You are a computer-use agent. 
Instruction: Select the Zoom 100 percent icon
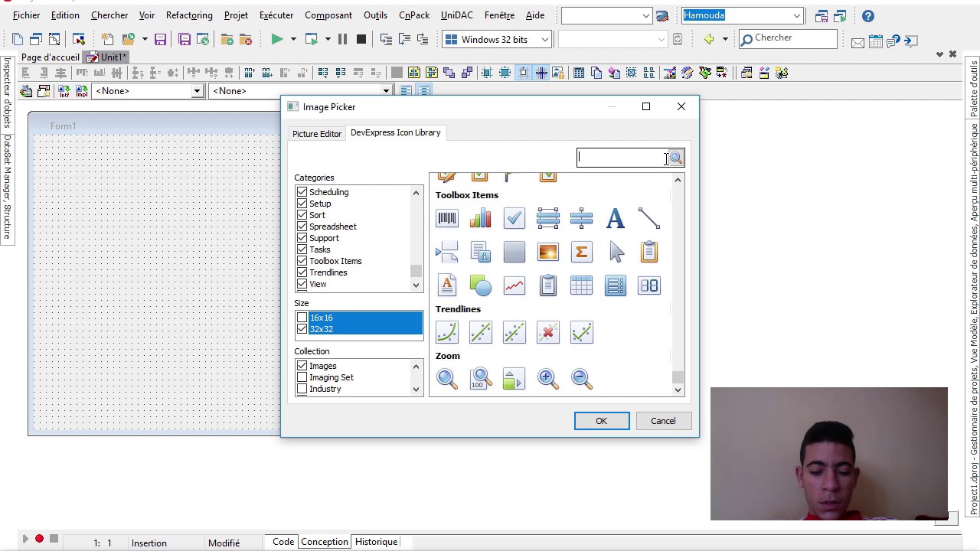coord(480,378)
